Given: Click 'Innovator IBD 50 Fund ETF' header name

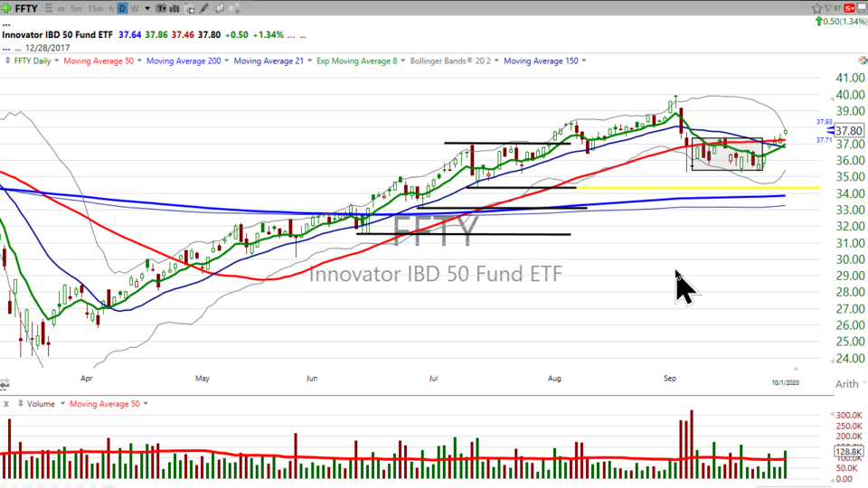Looking at the screenshot, I should [x=57, y=34].
